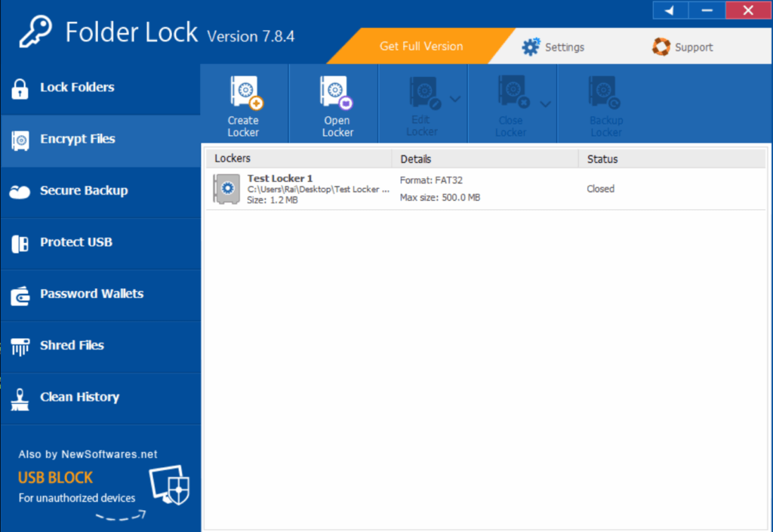Click the Lockers column header
This screenshot has height=532, width=773.
tap(299, 158)
